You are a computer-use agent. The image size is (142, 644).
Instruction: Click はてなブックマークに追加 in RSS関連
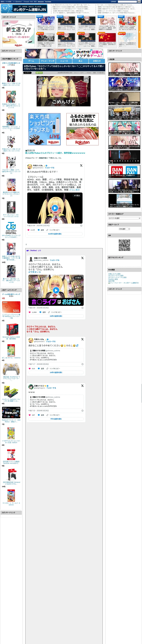point(117,277)
